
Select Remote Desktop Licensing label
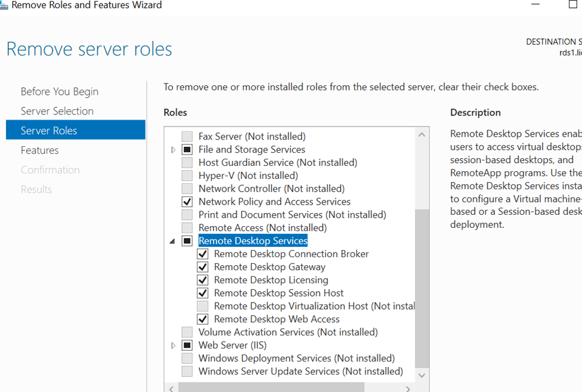(272, 280)
